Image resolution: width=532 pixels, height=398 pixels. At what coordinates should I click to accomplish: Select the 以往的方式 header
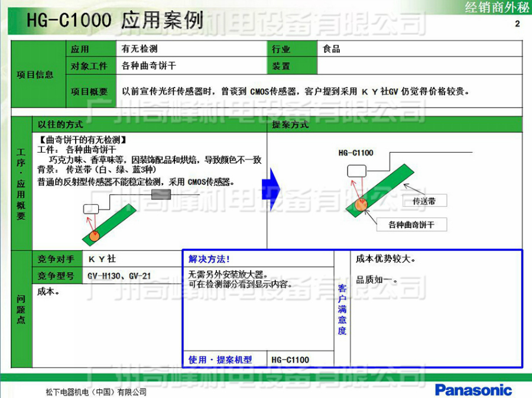[60, 125]
